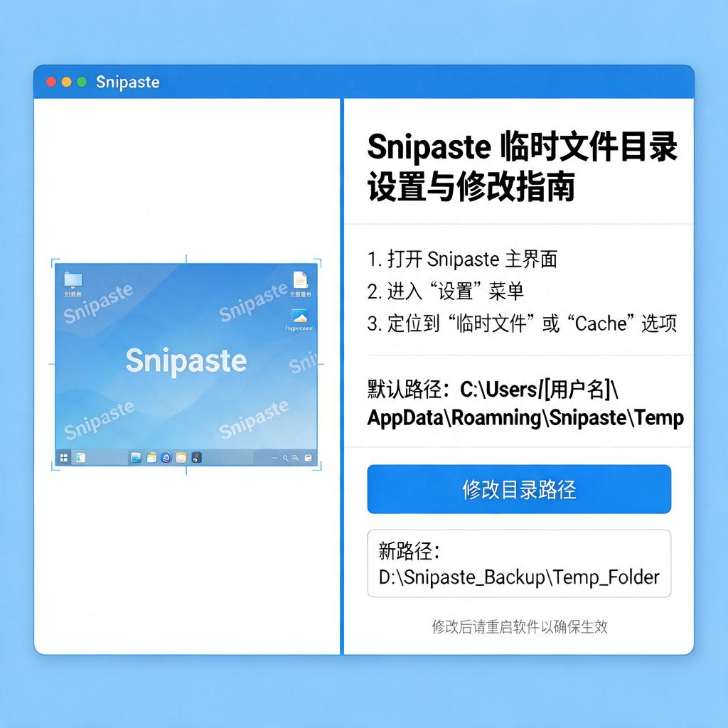Click the default path text "AppData\Roamning\Snipaste\Temp"
This screenshot has height=728, width=728.
[x=525, y=417]
